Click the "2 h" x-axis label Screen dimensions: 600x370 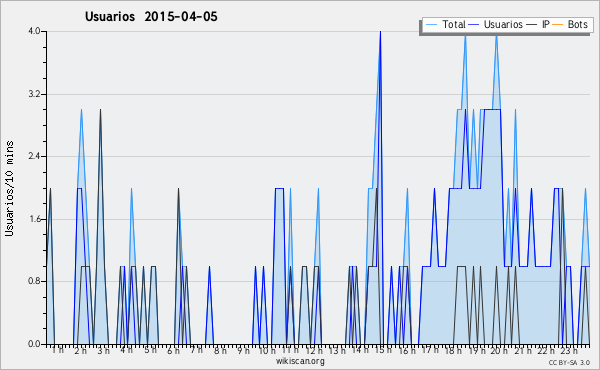pyautogui.click(x=80, y=350)
